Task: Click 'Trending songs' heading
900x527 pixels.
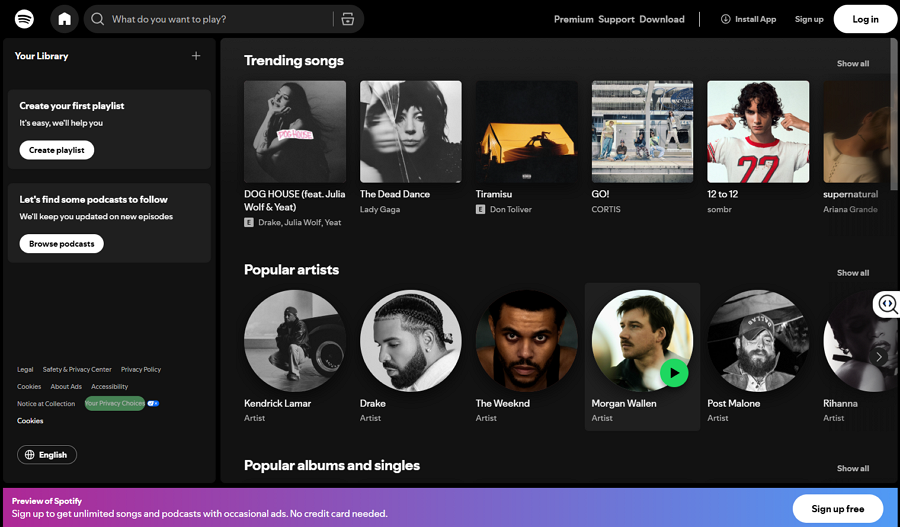Action: 294,61
